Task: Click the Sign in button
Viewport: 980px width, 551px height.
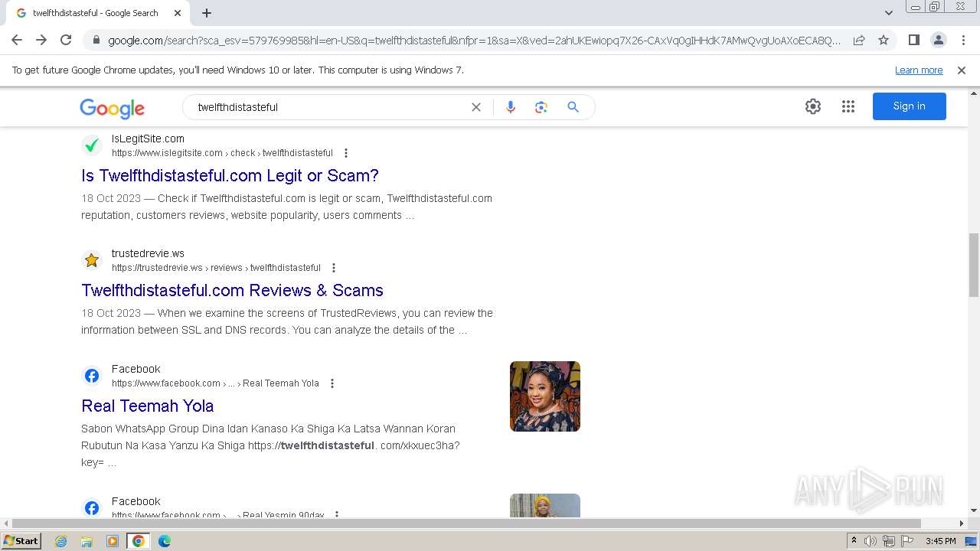Action: tap(910, 106)
